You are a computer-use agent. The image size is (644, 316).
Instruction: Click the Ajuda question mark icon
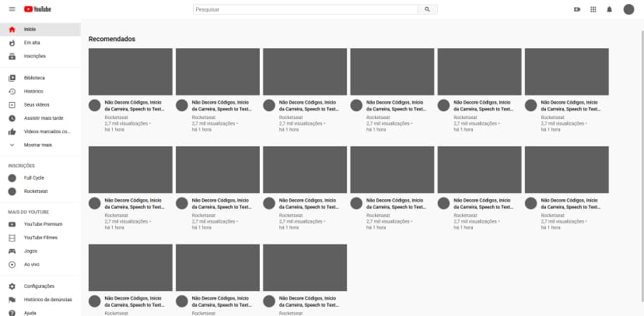(12, 313)
